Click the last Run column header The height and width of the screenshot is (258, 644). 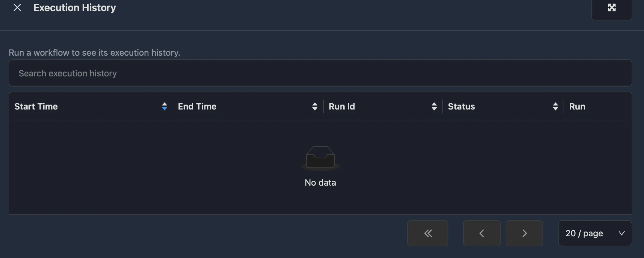tap(598, 106)
